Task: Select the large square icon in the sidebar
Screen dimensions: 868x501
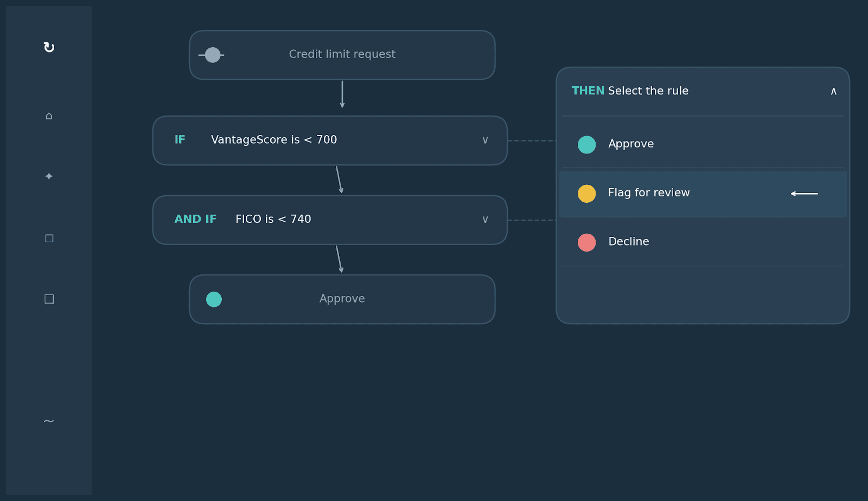Action: pyautogui.click(x=48, y=299)
